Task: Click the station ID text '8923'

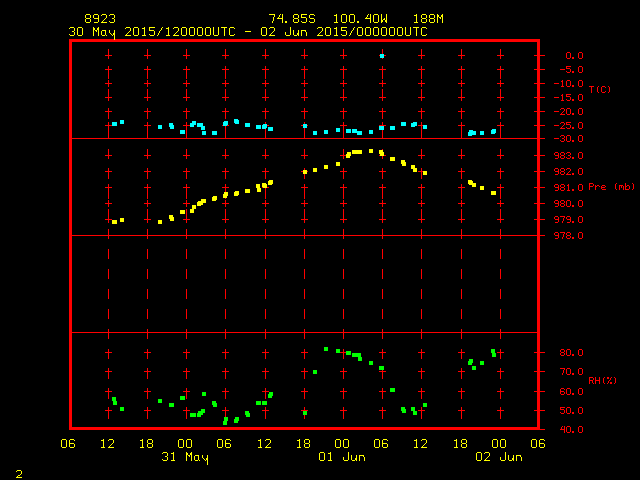Action: 100,19
